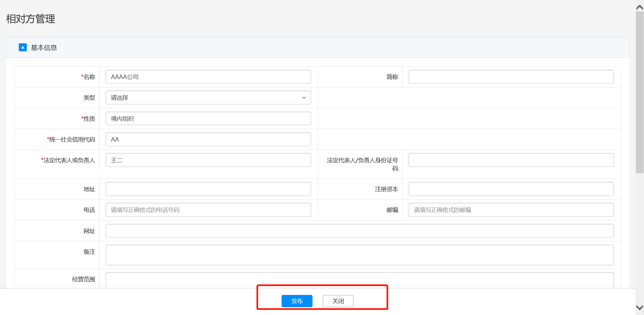The image size is (644, 315).
Task: Select the 统一社会信用代码 input field
Action: [208, 139]
